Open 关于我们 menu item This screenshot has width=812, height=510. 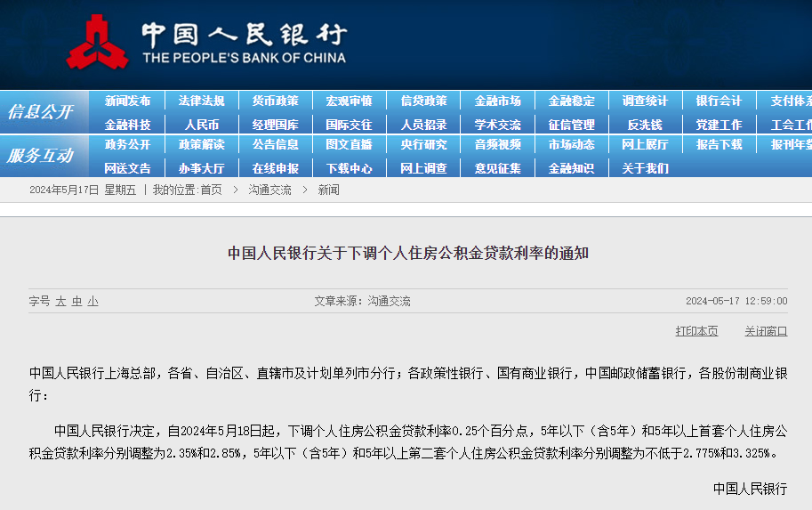646,168
